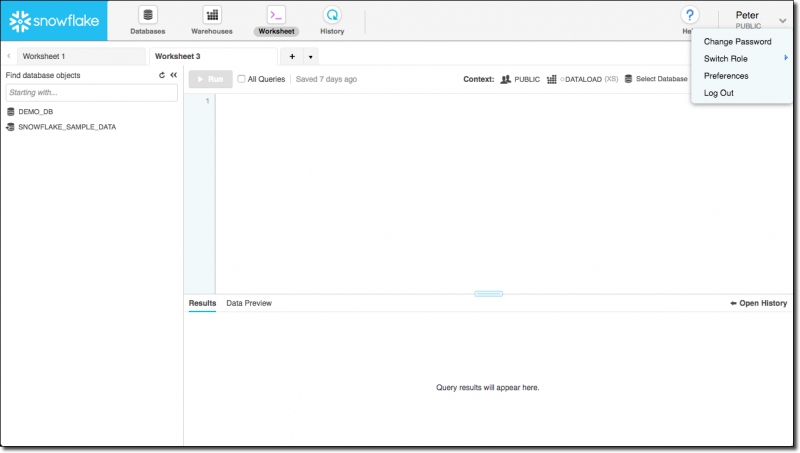
Task: Choose Log Out from user menu
Action: pyautogui.click(x=718, y=93)
